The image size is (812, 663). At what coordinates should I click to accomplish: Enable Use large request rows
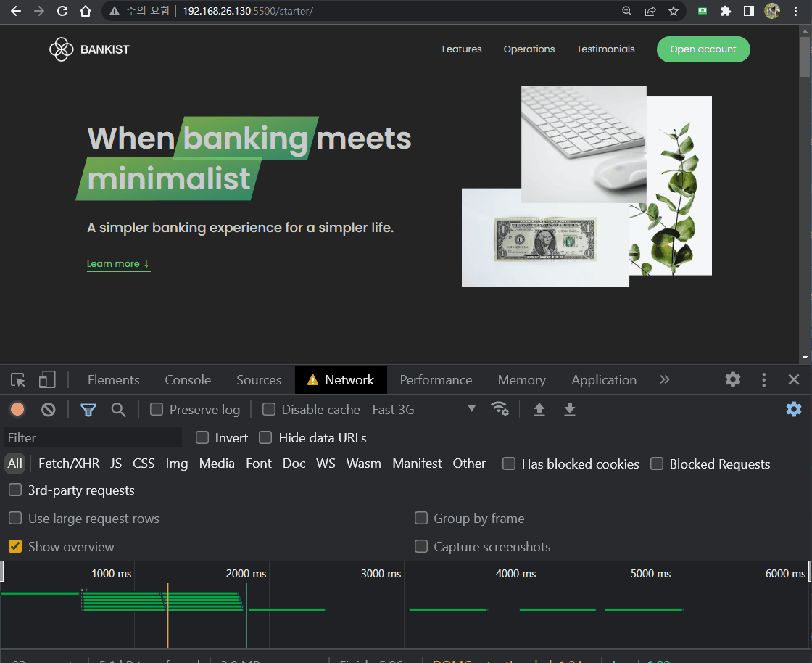15,519
